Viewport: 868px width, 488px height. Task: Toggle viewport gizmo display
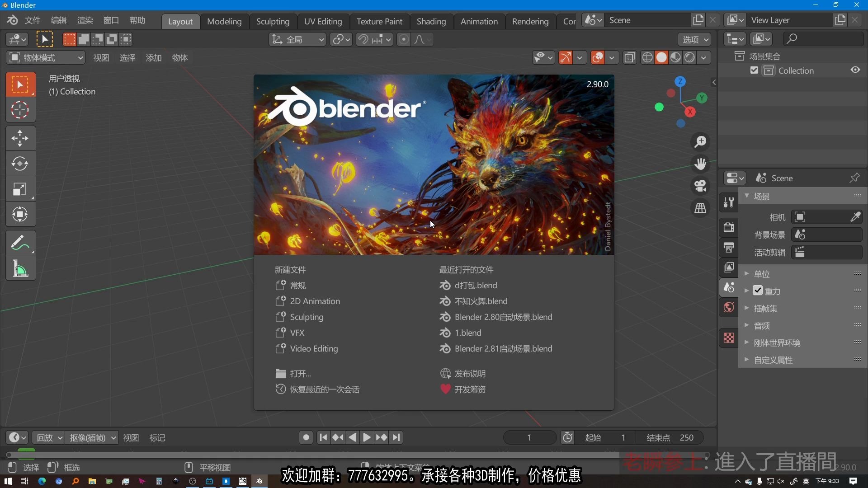(565, 57)
